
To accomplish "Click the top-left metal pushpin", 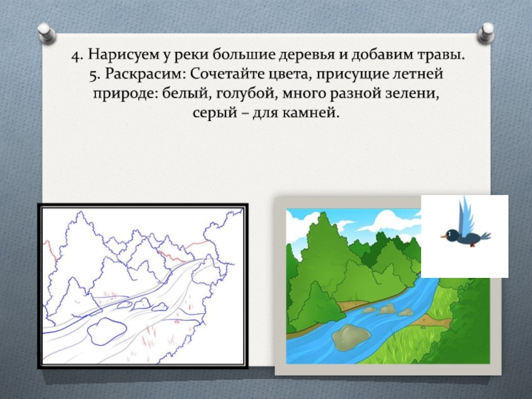I will point(45,31).
